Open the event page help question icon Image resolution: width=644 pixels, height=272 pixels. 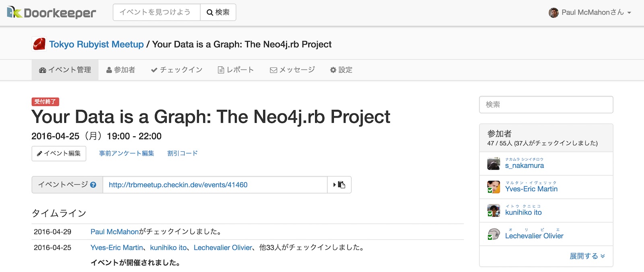(93, 185)
